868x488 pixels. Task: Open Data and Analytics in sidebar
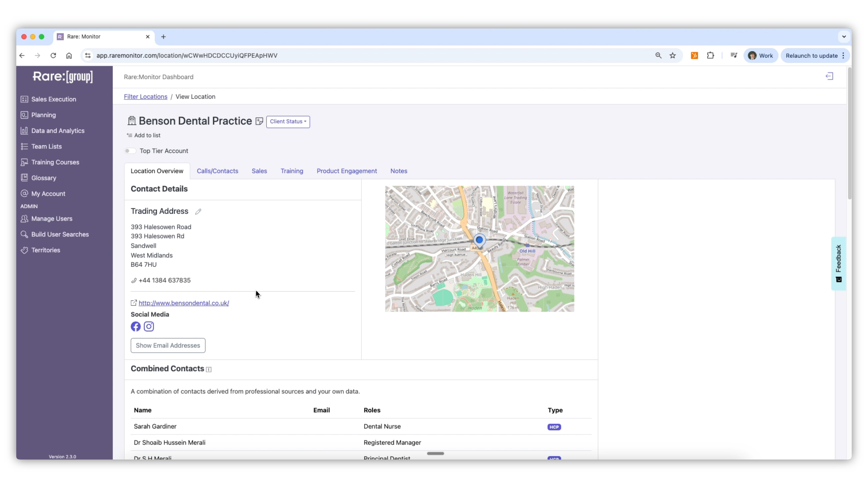[x=52, y=131]
